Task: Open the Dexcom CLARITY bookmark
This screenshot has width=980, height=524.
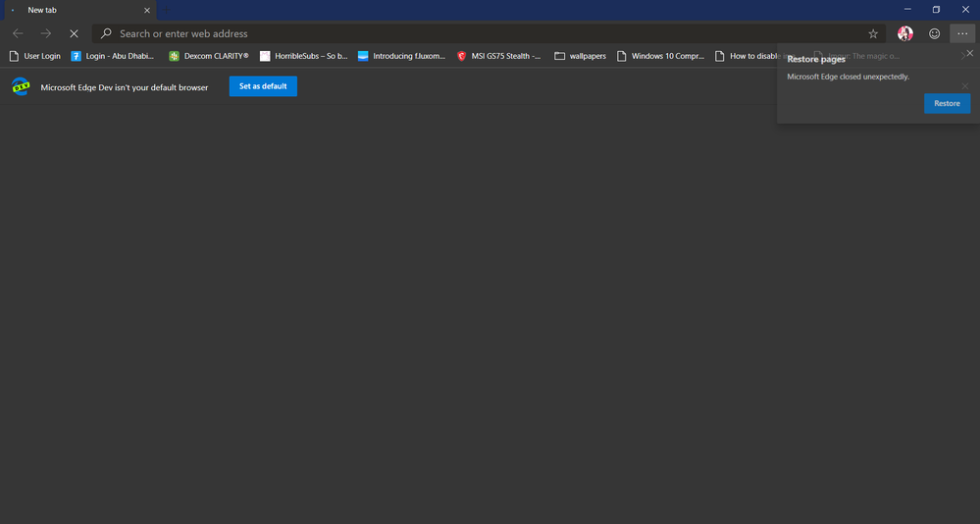Action: click(x=209, y=56)
